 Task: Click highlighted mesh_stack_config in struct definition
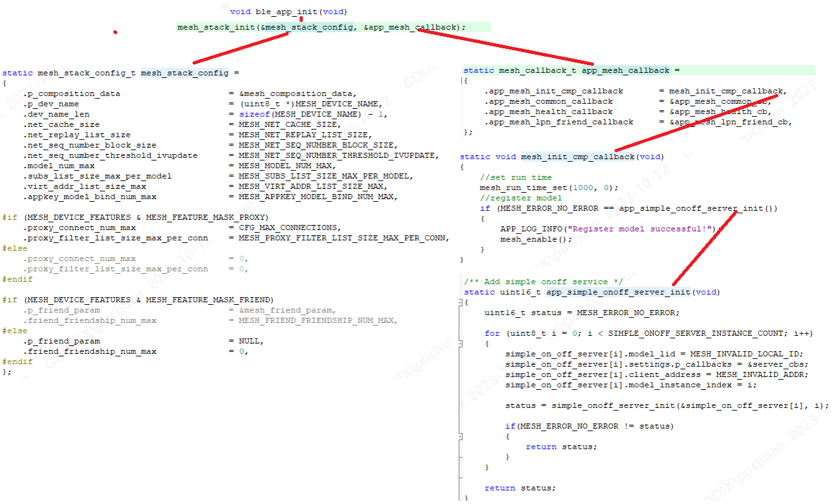184,73
